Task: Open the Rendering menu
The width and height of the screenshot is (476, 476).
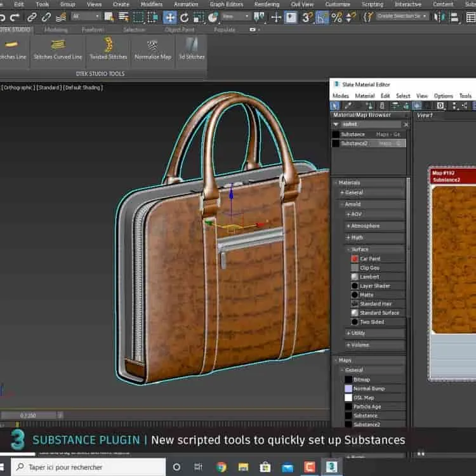Action: click(x=267, y=4)
